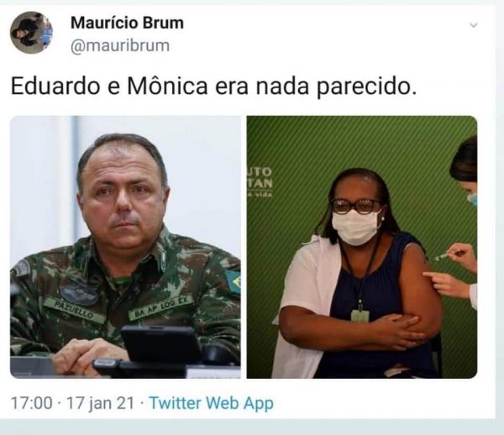Open the left photo of the army officer
Screen dimensions: 504x435
[x=125, y=247]
